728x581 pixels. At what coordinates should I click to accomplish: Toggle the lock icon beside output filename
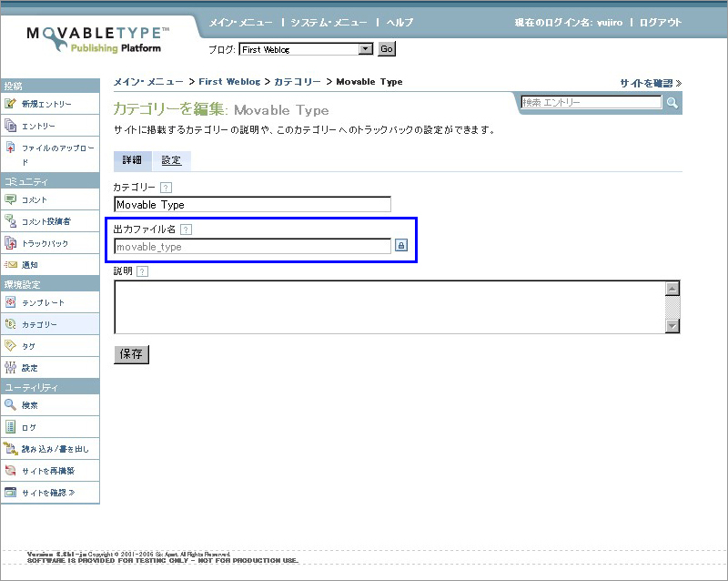tap(400, 246)
